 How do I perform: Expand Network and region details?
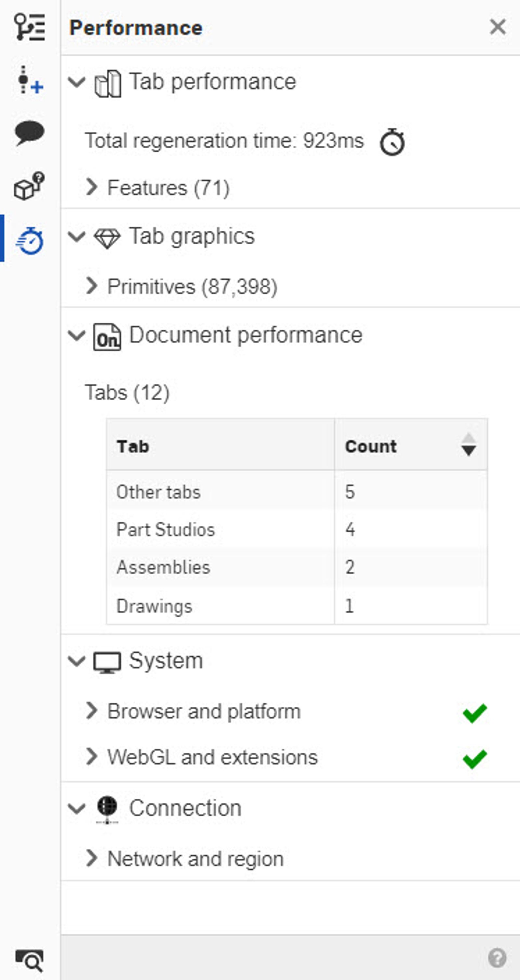click(92, 858)
